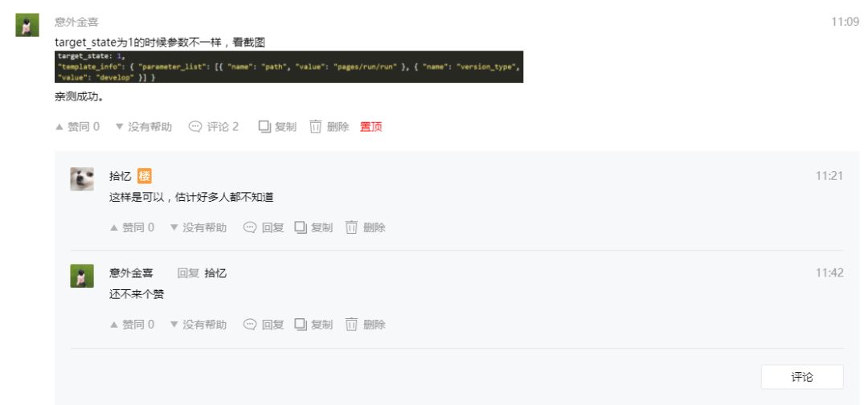Pin the answer with 置顶 link
This screenshot has width=868, height=405.
click(371, 127)
